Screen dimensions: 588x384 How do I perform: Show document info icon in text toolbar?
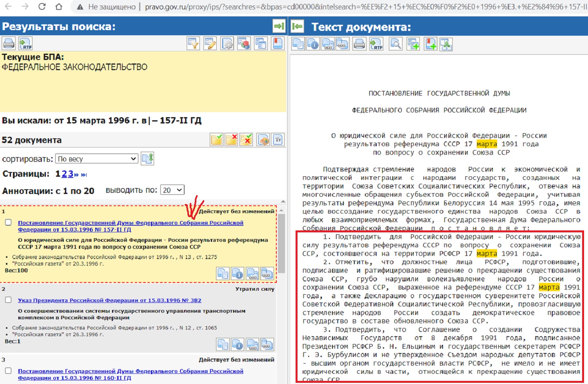click(x=313, y=44)
